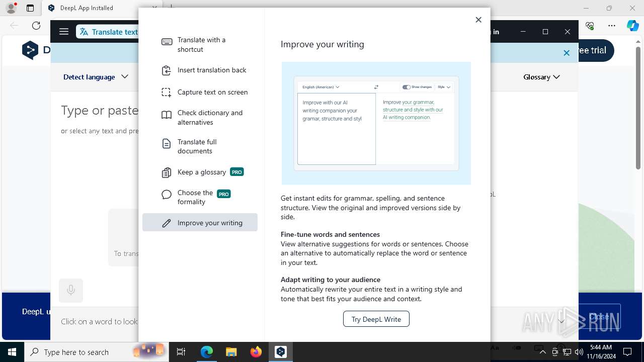Minimize the DeepL app window

523,32
